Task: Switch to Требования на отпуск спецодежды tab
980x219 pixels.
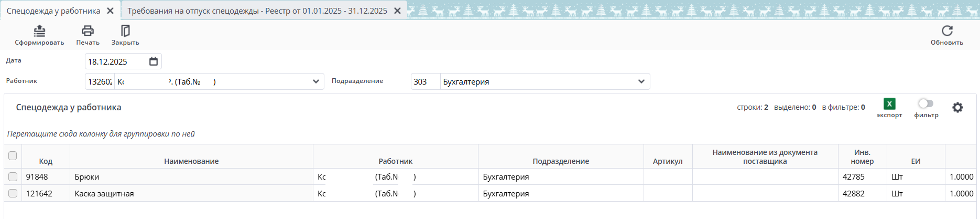Action: [x=257, y=11]
